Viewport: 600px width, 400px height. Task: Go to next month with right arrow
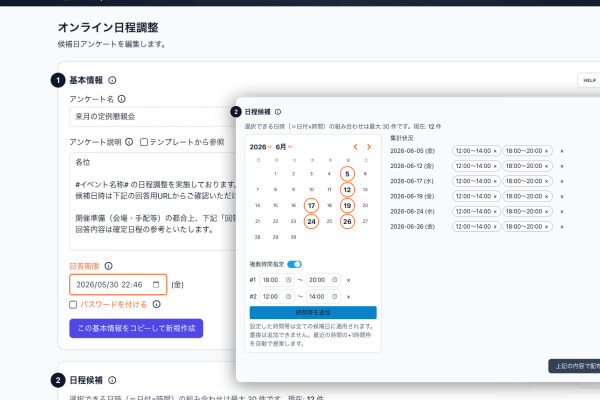[368, 147]
